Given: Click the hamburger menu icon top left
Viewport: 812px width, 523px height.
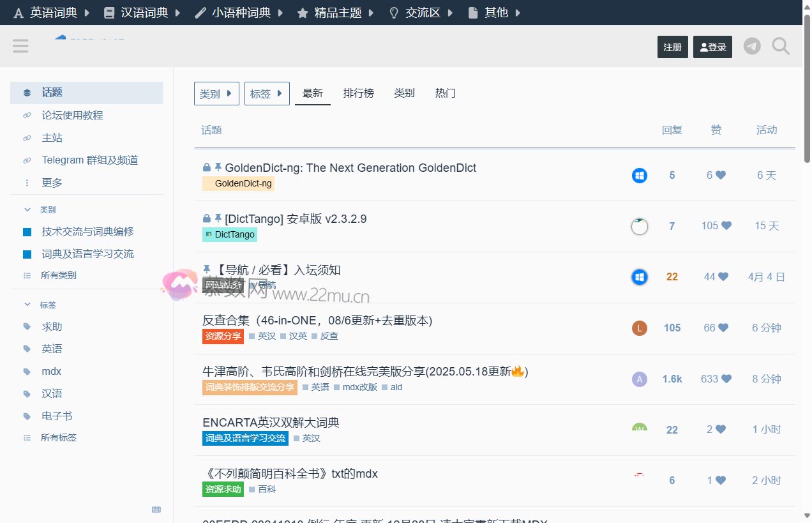Looking at the screenshot, I should point(20,46).
